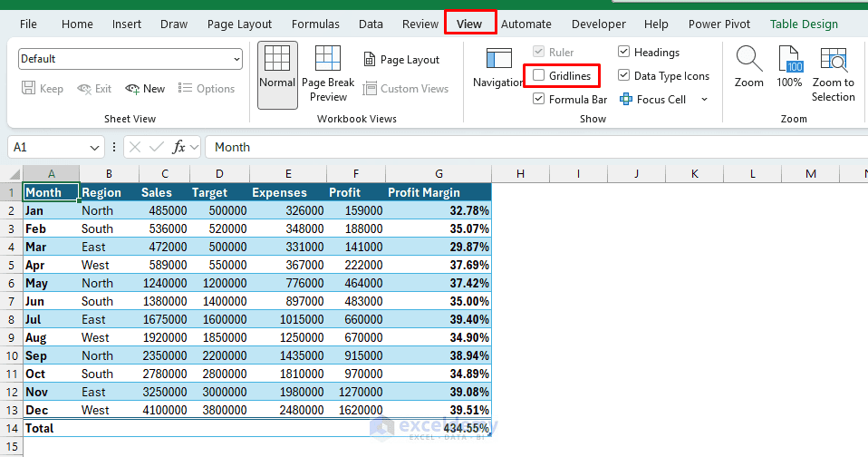Click the cell containing May

coord(52,283)
